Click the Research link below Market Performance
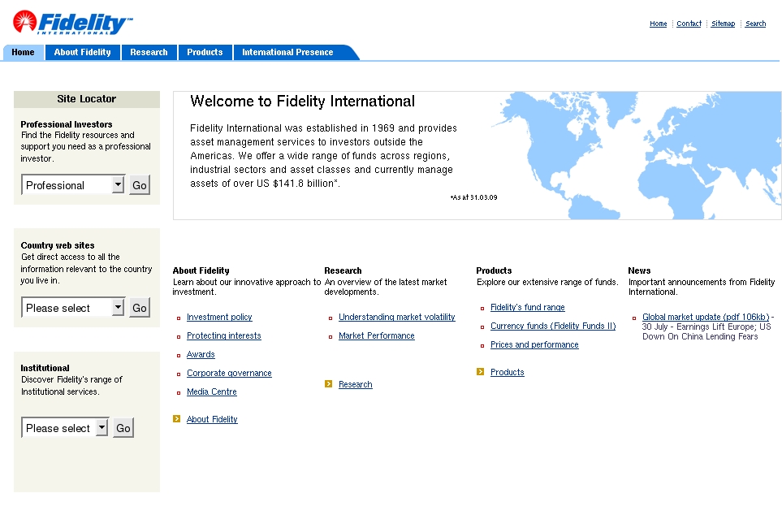 click(x=356, y=384)
